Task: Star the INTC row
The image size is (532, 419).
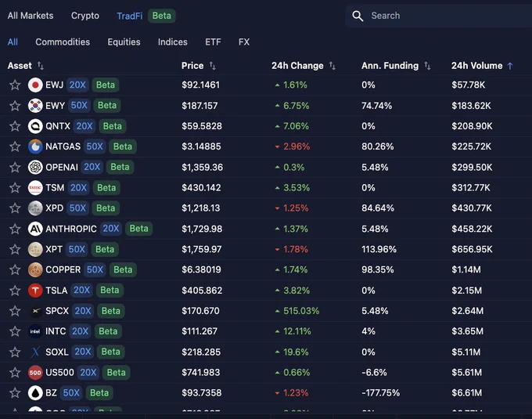Action: (15, 331)
